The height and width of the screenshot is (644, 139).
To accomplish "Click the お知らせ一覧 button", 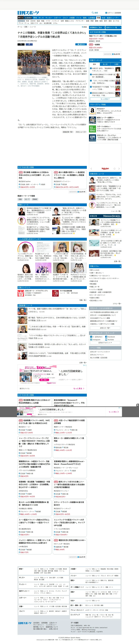I will pos(105,328).
